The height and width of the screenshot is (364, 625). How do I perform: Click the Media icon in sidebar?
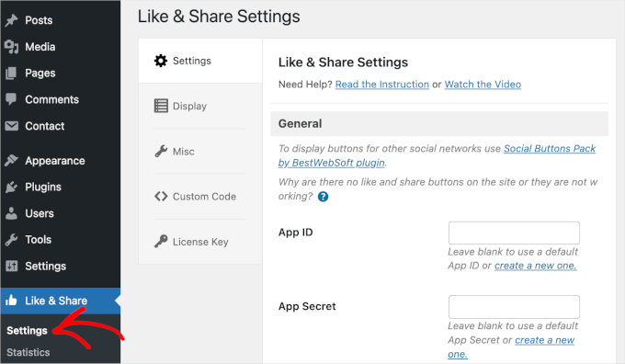(12, 47)
